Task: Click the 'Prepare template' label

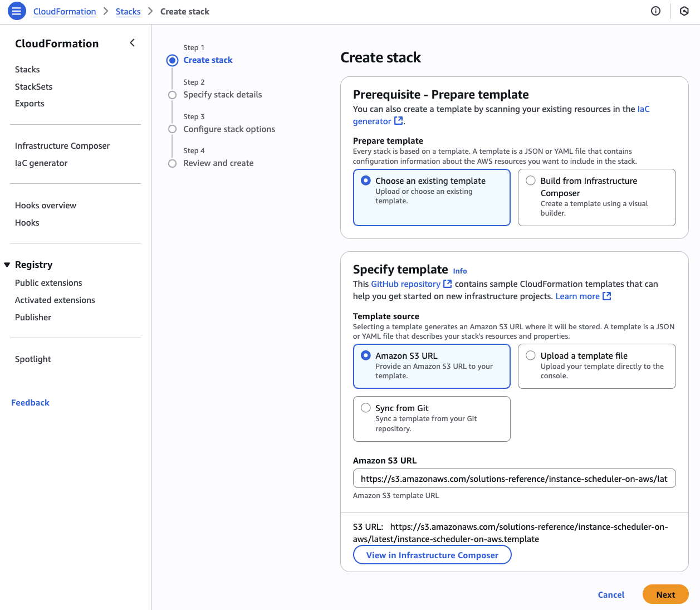Action: (388, 141)
